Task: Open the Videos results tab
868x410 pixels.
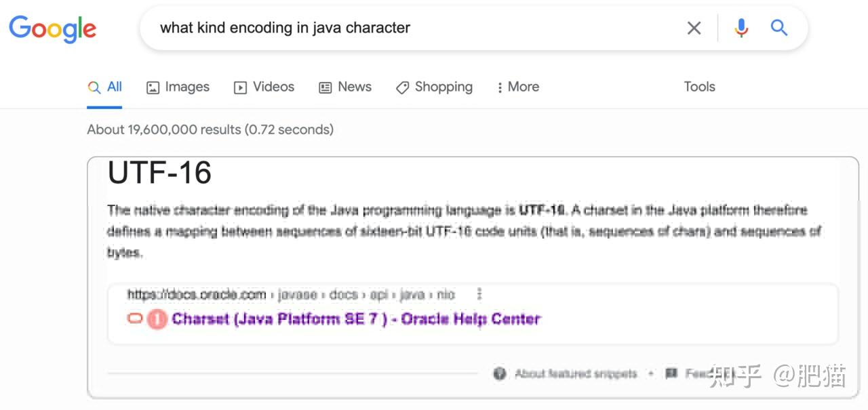Action: point(264,87)
